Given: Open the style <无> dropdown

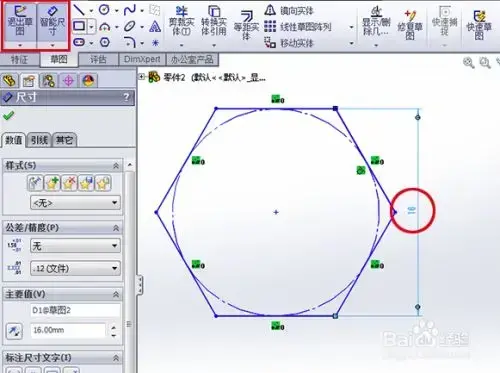Looking at the screenshot, I should coord(75,202).
